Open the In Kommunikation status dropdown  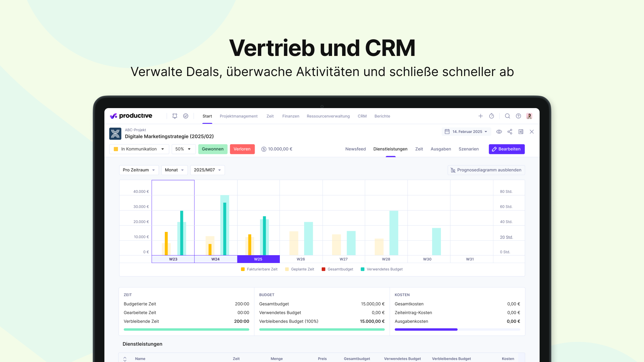pyautogui.click(x=139, y=149)
